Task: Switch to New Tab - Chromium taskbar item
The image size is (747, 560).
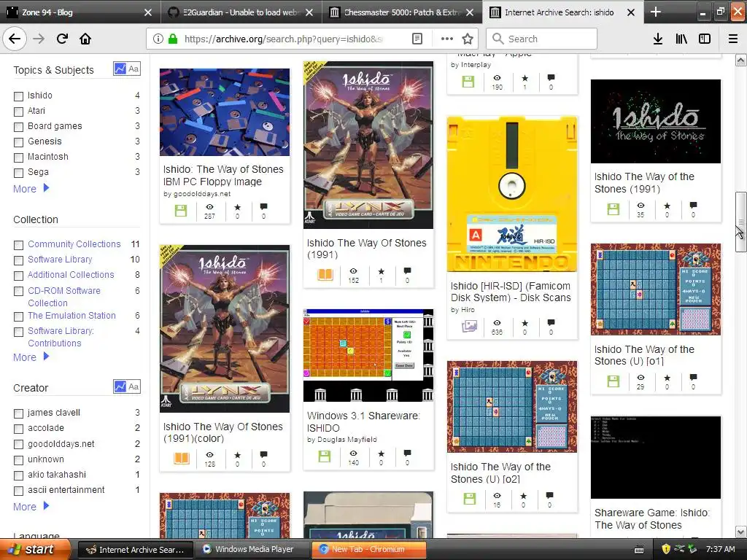Action: tap(368, 549)
